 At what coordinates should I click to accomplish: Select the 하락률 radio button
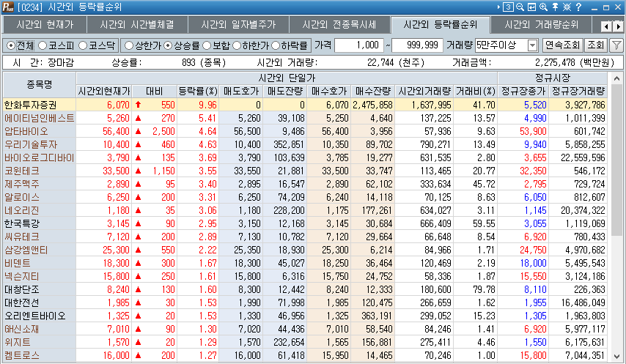click(x=276, y=46)
